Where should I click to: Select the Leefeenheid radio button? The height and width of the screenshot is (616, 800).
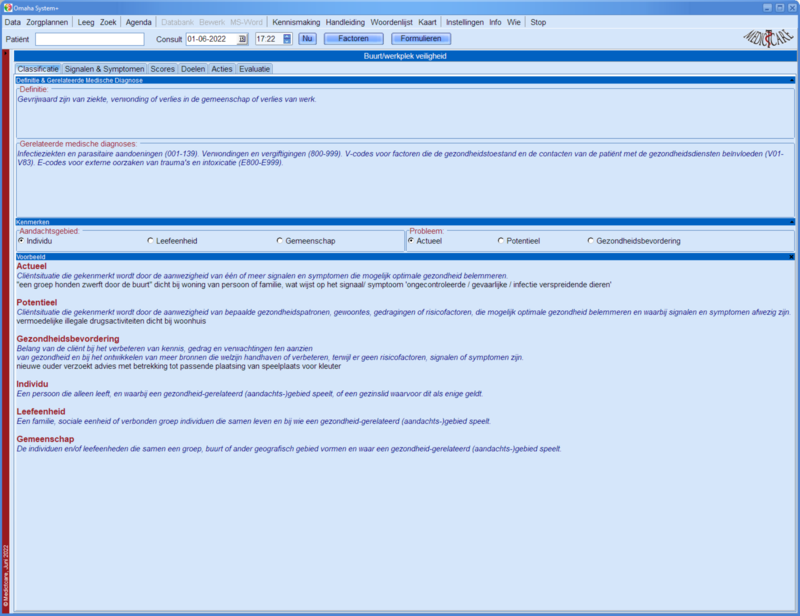coord(150,241)
